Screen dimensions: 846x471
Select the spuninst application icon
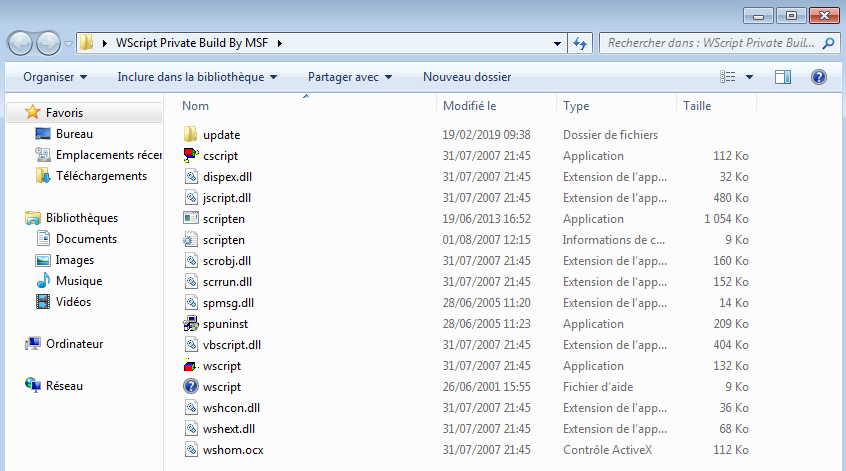pos(190,324)
